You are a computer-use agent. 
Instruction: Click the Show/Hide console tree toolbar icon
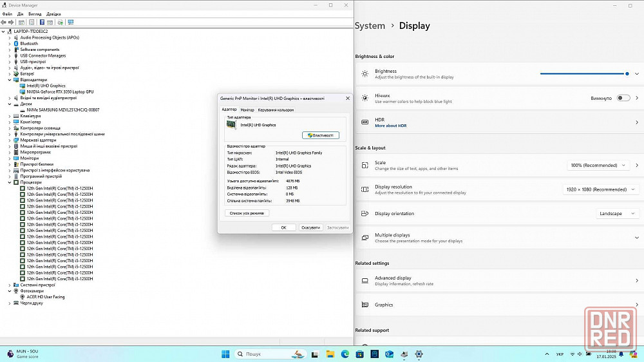coord(21,22)
